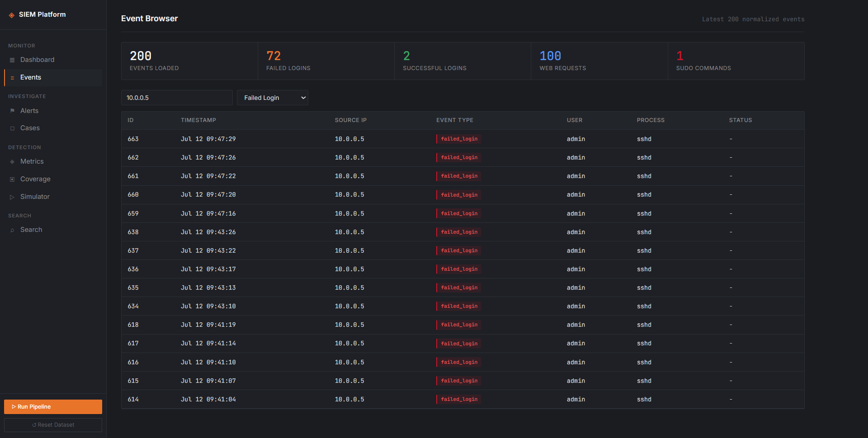Click the Search magnifier icon
Screen dimensions: 868x438
pyautogui.click(x=12, y=230)
